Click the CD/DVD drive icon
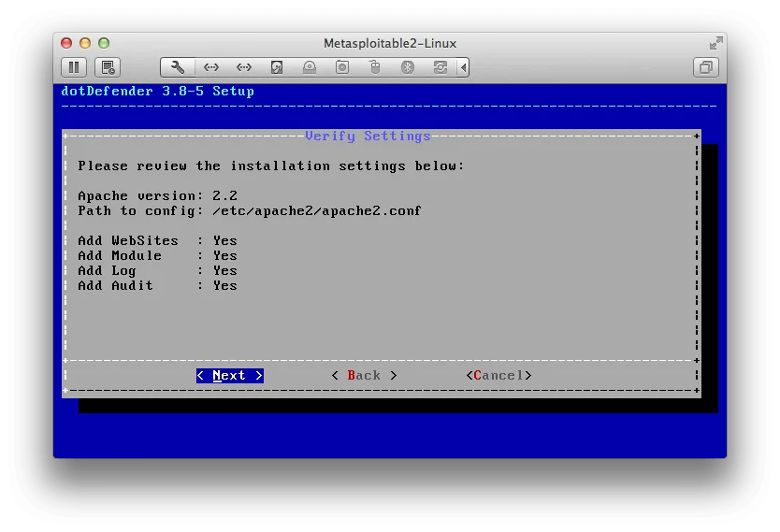Image resolution: width=780 pixels, height=532 pixels. 310,67
